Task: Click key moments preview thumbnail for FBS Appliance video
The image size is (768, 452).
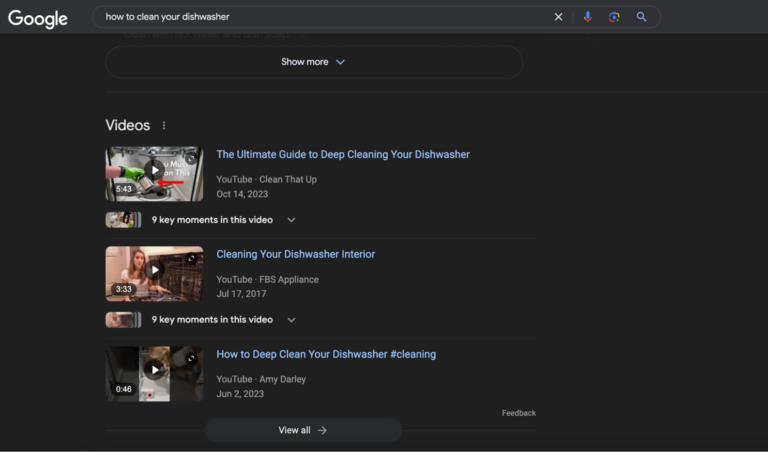Action: pos(123,320)
